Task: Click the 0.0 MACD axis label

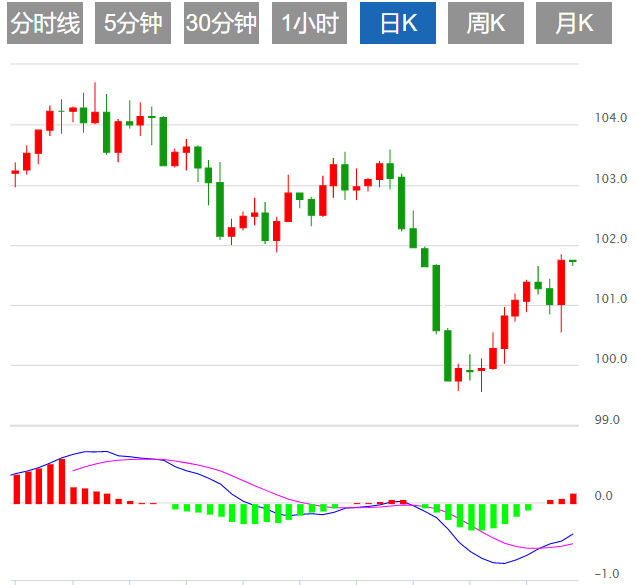Action: tap(604, 495)
